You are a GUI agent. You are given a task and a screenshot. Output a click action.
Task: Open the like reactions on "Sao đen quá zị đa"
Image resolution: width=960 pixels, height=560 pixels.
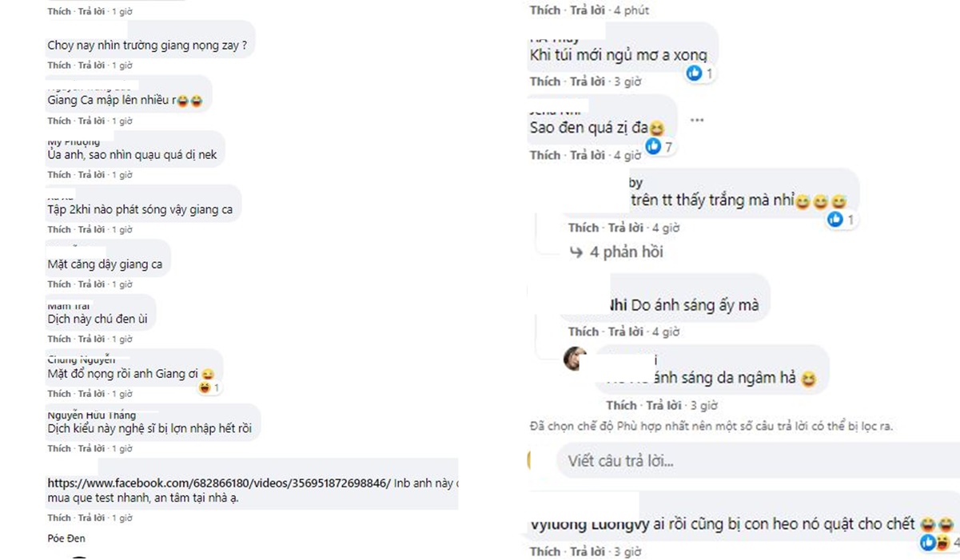659,146
